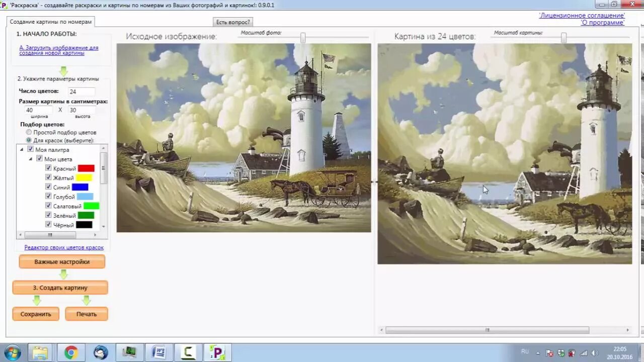Toggle the Моя палитра checkbox

click(30, 149)
